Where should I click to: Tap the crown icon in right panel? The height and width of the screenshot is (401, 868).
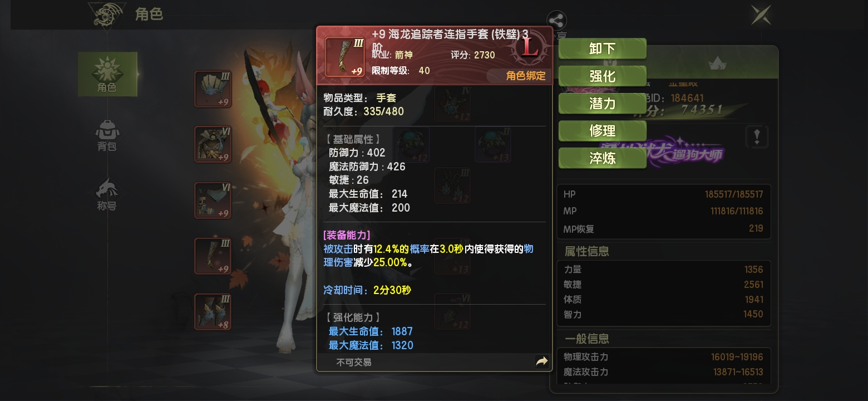tap(717, 64)
